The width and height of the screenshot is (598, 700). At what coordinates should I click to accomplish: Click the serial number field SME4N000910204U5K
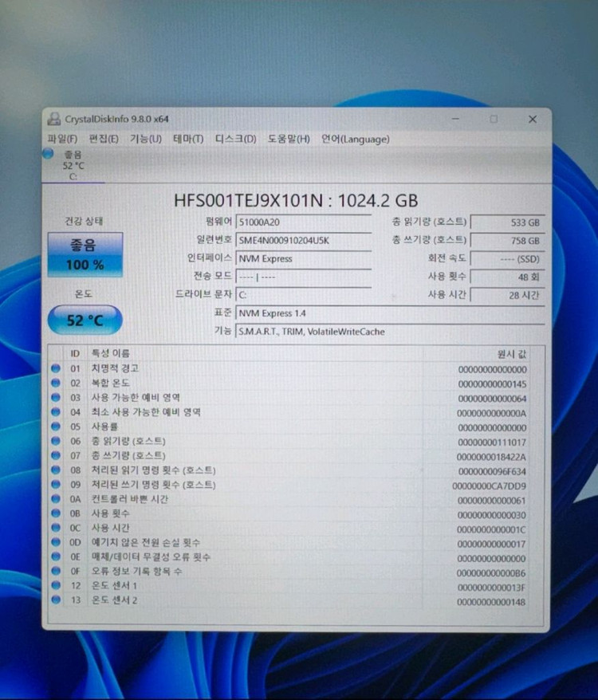click(303, 241)
